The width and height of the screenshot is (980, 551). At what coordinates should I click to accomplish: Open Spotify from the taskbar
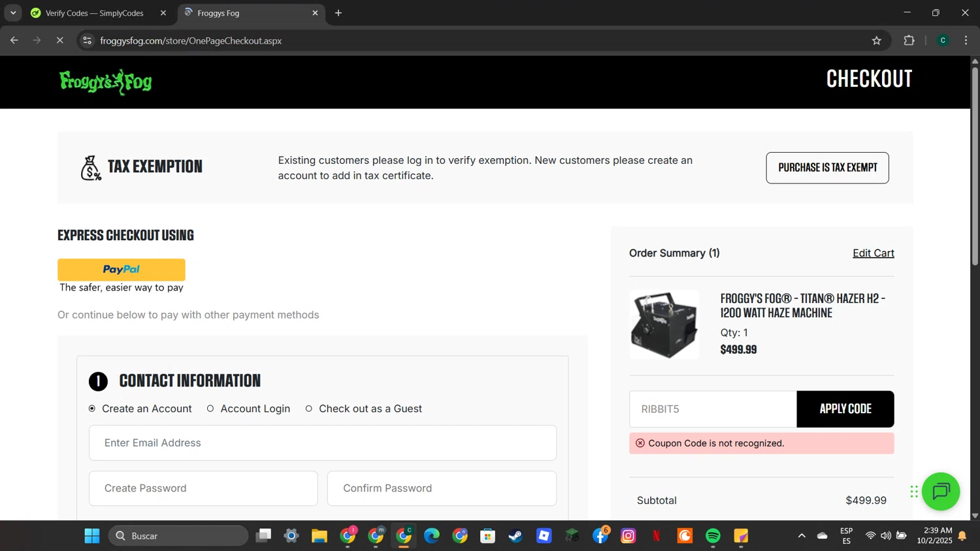pos(713,536)
